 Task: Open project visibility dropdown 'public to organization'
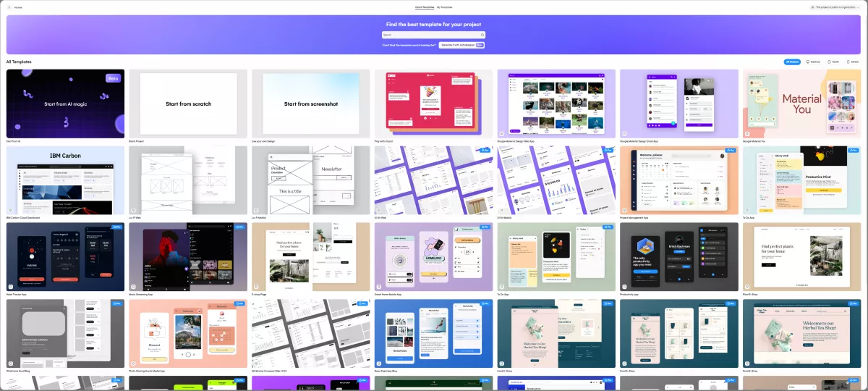[835, 7]
